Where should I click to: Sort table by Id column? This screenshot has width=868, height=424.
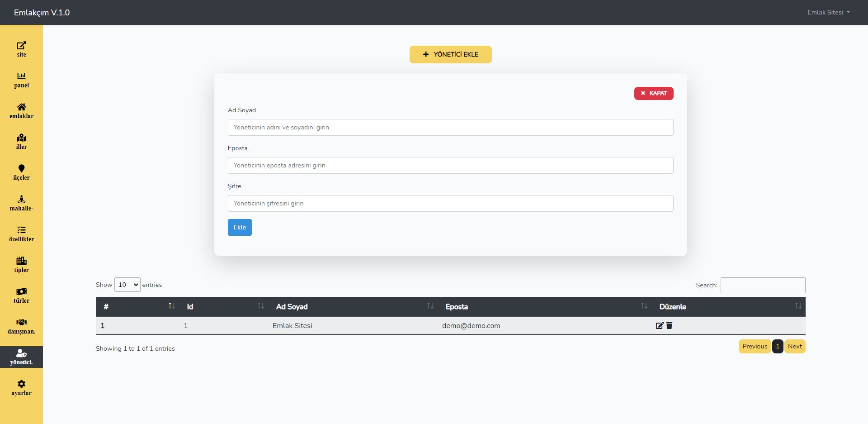pos(224,306)
